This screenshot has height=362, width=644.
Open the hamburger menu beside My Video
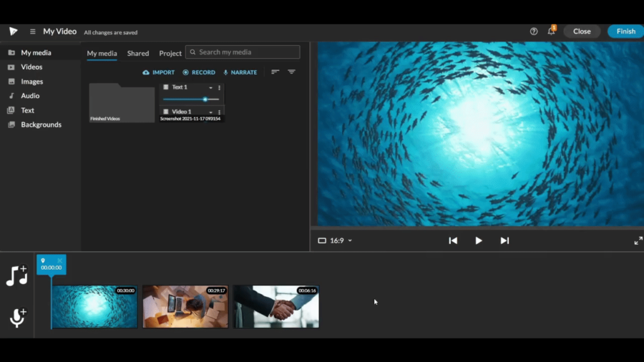point(33,31)
